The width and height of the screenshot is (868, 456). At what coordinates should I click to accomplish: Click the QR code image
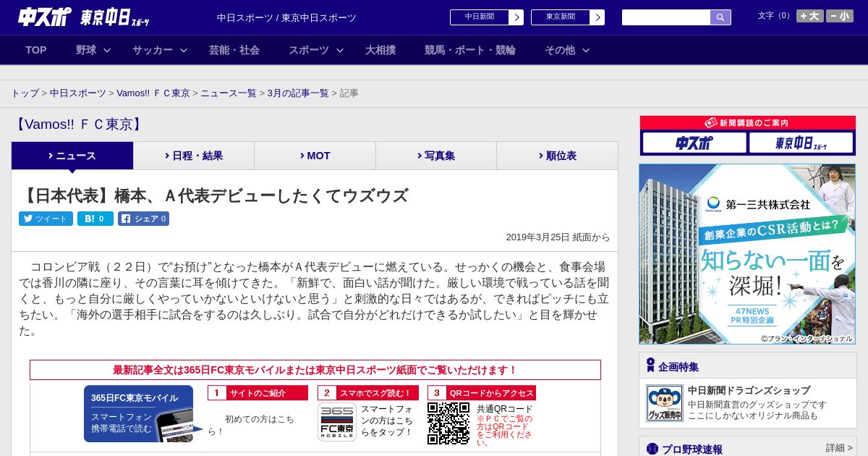click(x=448, y=423)
